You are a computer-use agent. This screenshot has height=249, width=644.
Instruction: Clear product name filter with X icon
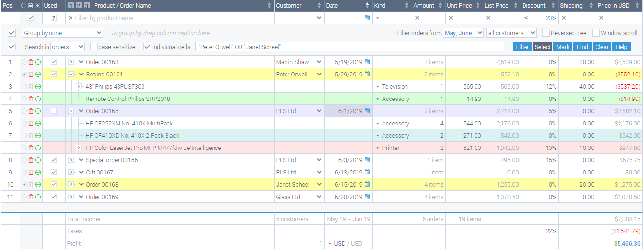tap(71, 18)
